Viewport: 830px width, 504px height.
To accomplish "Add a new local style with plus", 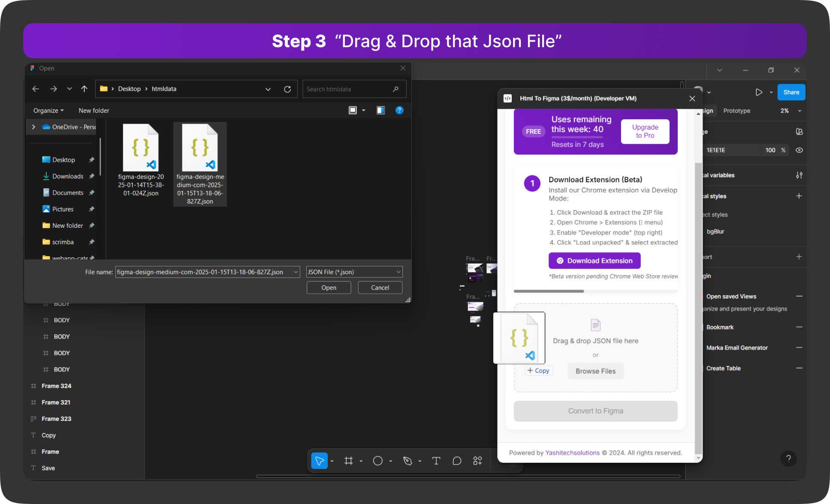I will pos(799,196).
